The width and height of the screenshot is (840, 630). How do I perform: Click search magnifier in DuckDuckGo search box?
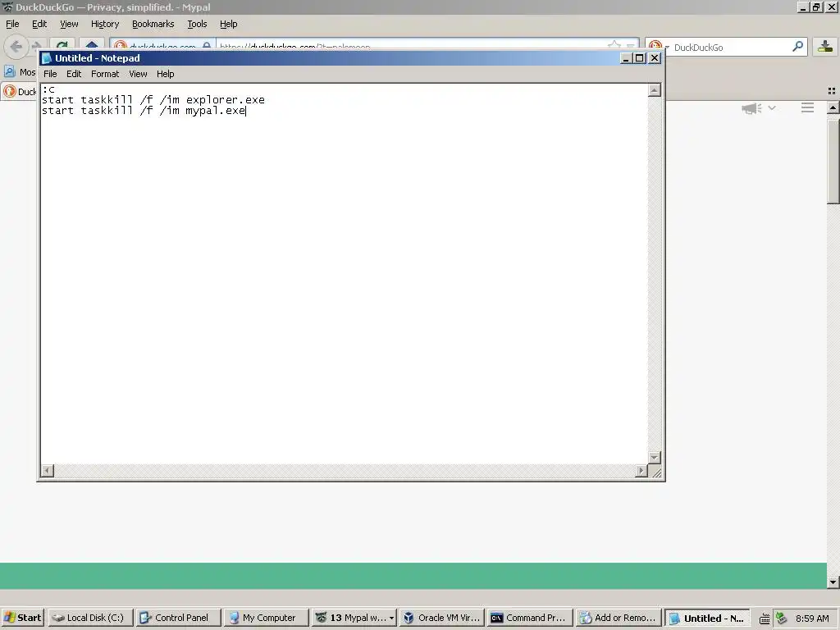pyautogui.click(x=797, y=47)
